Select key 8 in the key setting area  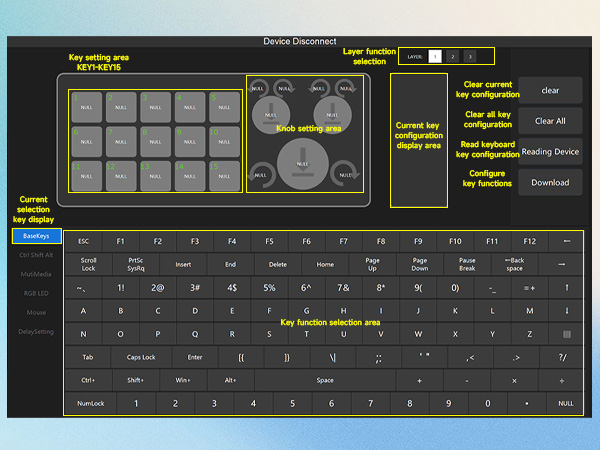pos(155,142)
